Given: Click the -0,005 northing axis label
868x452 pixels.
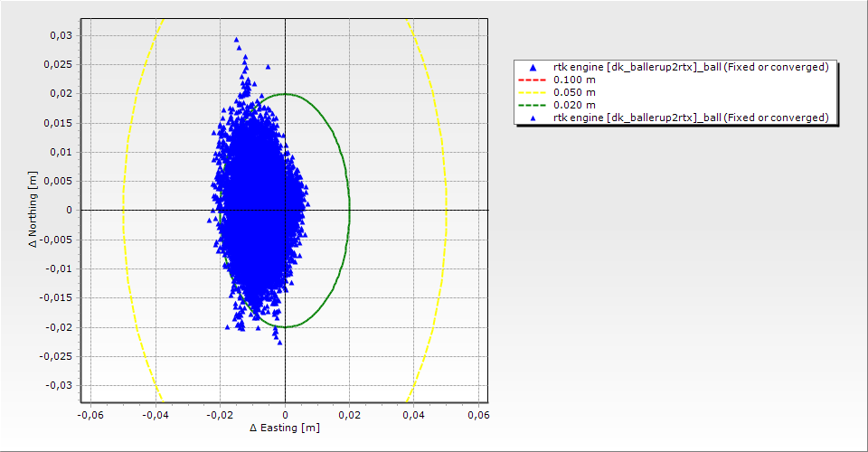Looking at the screenshot, I should pos(56,240).
